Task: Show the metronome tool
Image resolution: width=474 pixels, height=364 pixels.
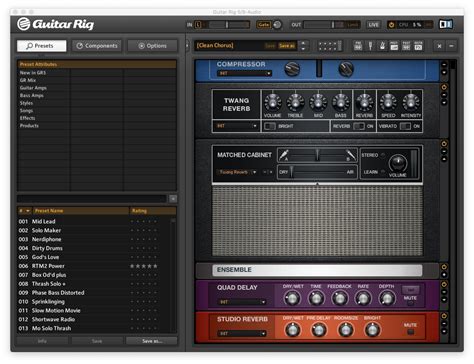Action: click(x=382, y=46)
